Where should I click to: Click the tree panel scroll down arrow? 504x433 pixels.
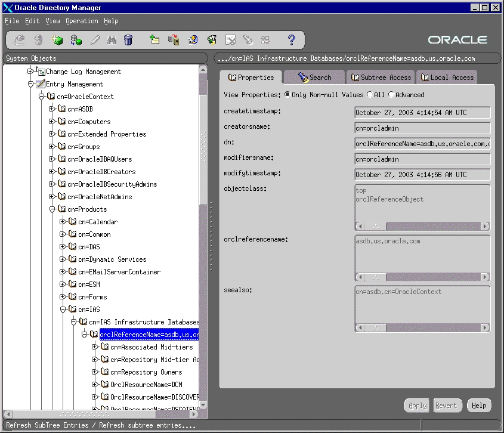tap(203, 405)
